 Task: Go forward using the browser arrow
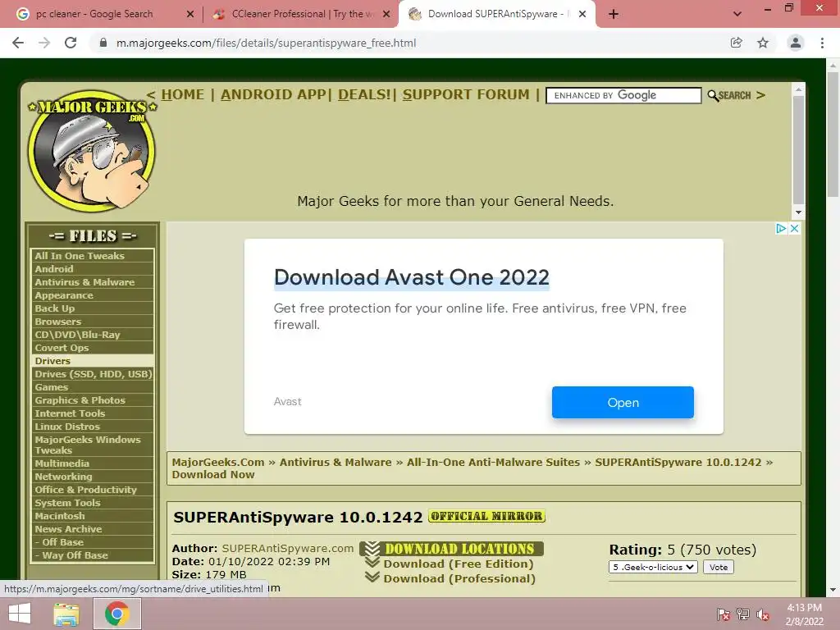click(44, 43)
